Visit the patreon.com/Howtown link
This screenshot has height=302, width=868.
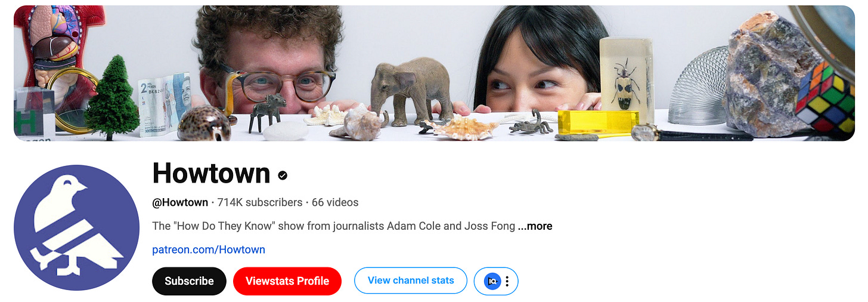[x=209, y=249]
